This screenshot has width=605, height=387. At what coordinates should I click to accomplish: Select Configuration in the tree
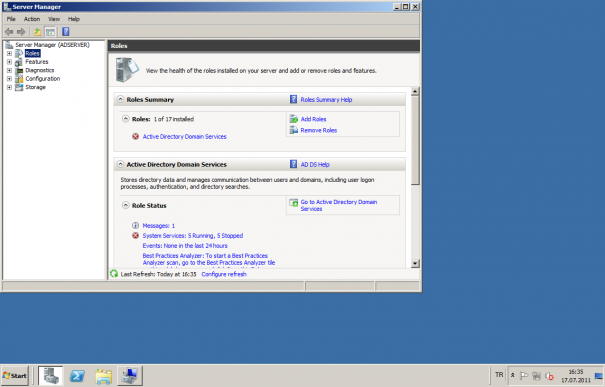pos(42,79)
